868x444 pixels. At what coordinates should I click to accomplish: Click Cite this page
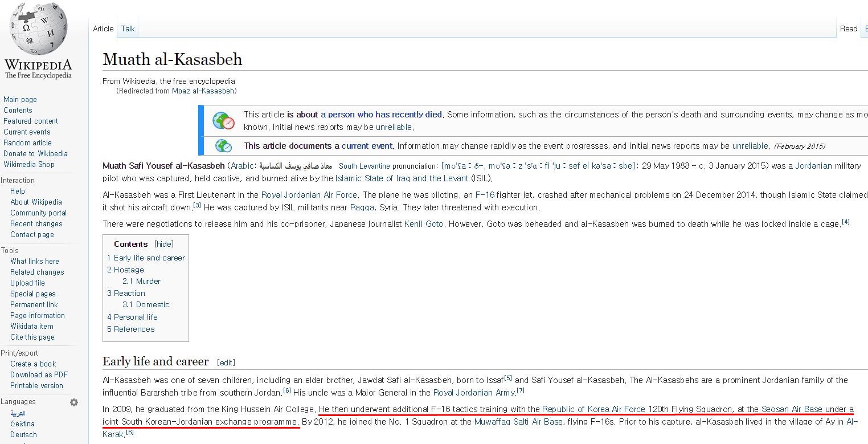[x=32, y=337]
